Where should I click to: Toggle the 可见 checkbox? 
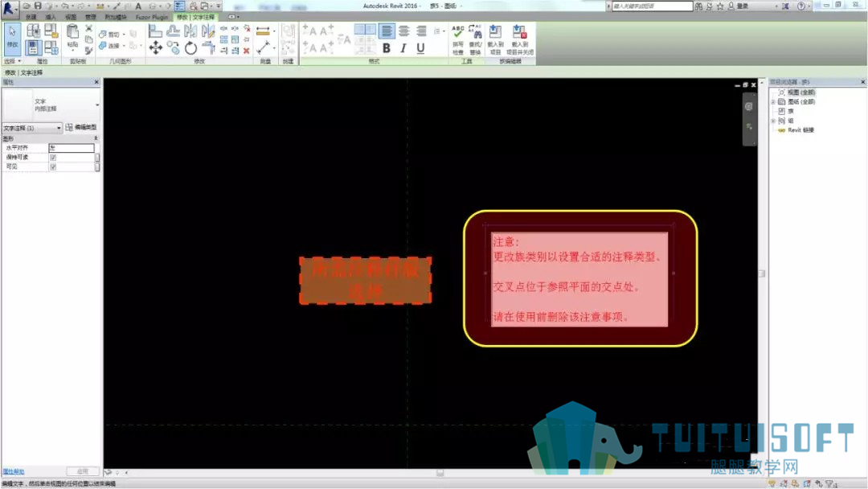click(x=53, y=166)
